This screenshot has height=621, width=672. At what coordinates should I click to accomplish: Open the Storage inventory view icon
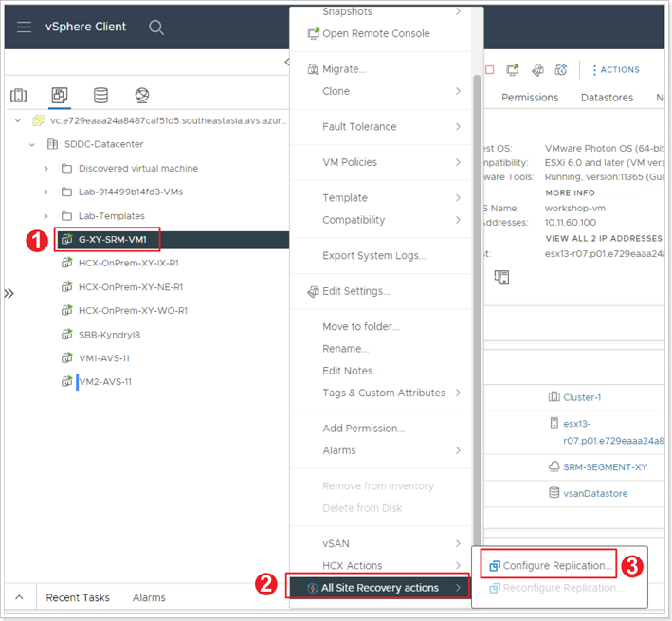[x=100, y=95]
